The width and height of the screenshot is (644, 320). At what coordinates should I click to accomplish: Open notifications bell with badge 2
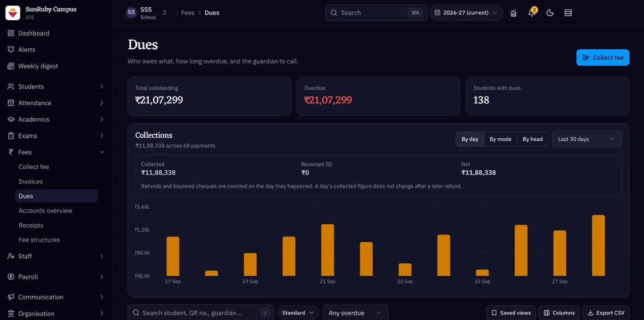tap(532, 12)
